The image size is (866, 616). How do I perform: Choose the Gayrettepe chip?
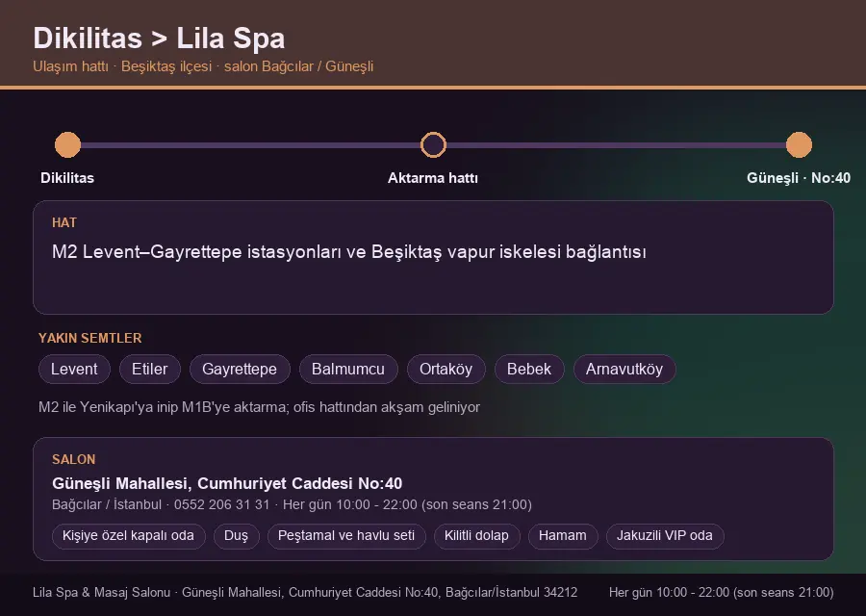pos(240,369)
